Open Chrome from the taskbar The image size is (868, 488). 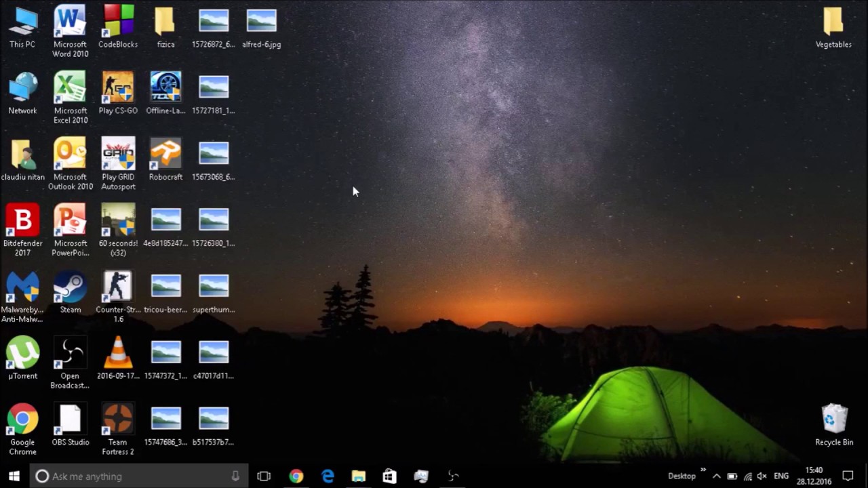(x=296, y=476)
